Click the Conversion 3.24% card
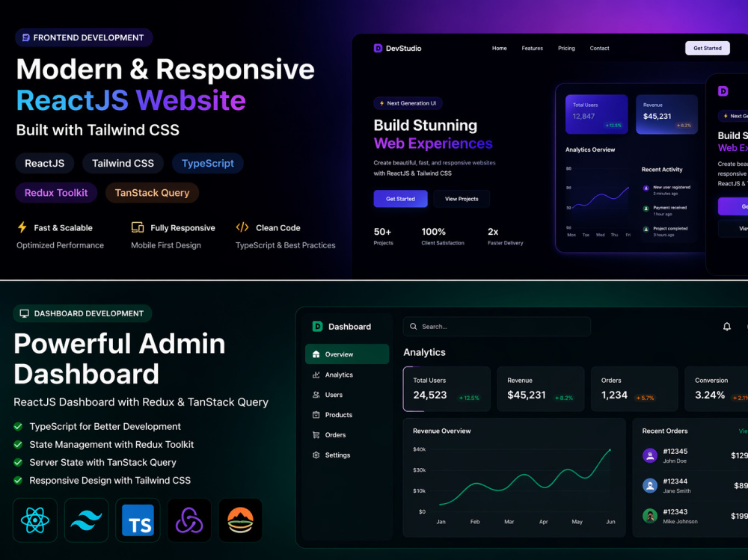This screenshot has height=560, width=748. [x=717, y=389]
